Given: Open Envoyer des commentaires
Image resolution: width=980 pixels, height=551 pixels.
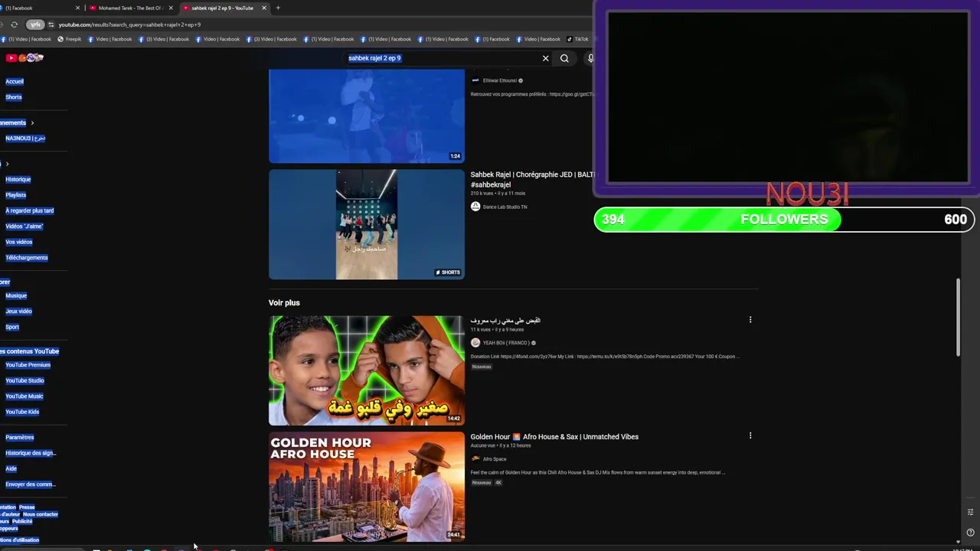Looking at the screenshot, I should point(31,484).
